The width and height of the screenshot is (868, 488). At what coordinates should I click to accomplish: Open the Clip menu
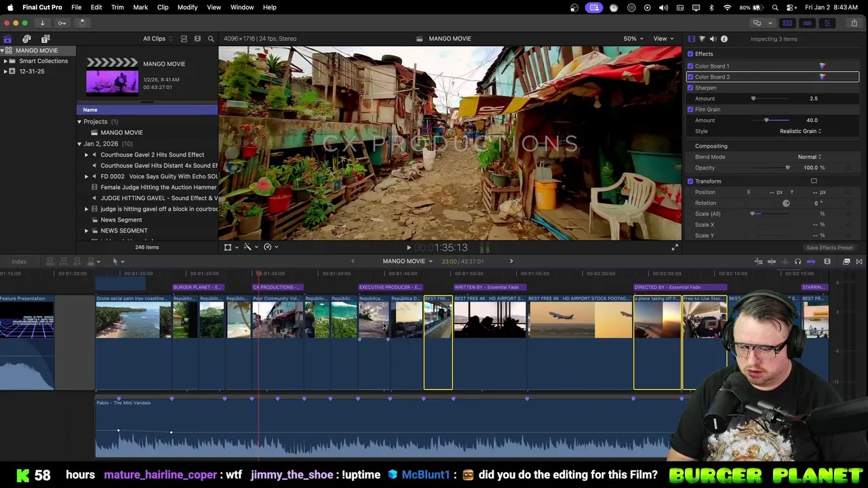tap(163, 7)
